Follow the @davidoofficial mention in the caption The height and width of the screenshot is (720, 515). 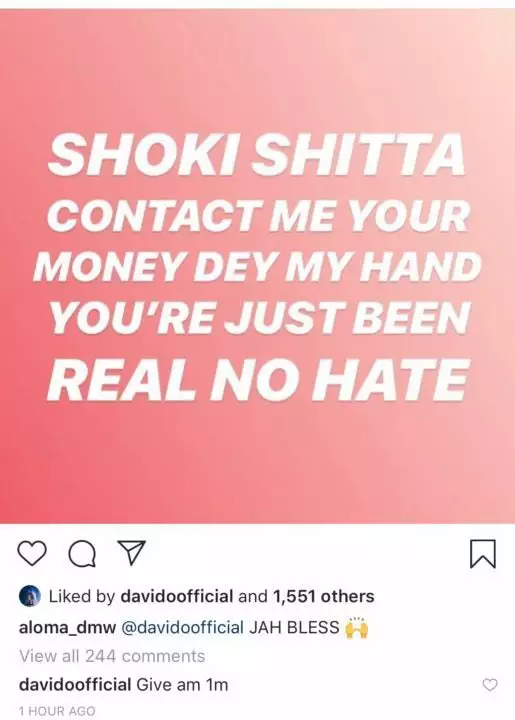[182, 627]
